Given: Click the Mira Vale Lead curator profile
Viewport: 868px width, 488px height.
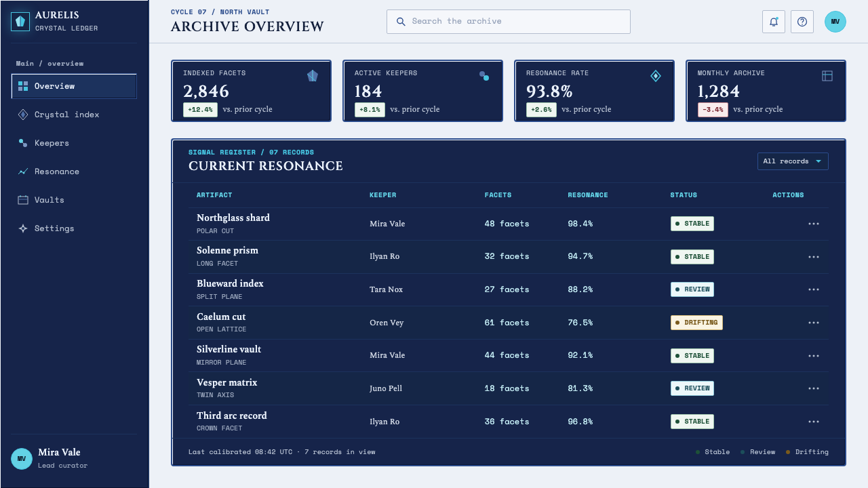Looking at the screenshot, I should click(x=75, y=459).
